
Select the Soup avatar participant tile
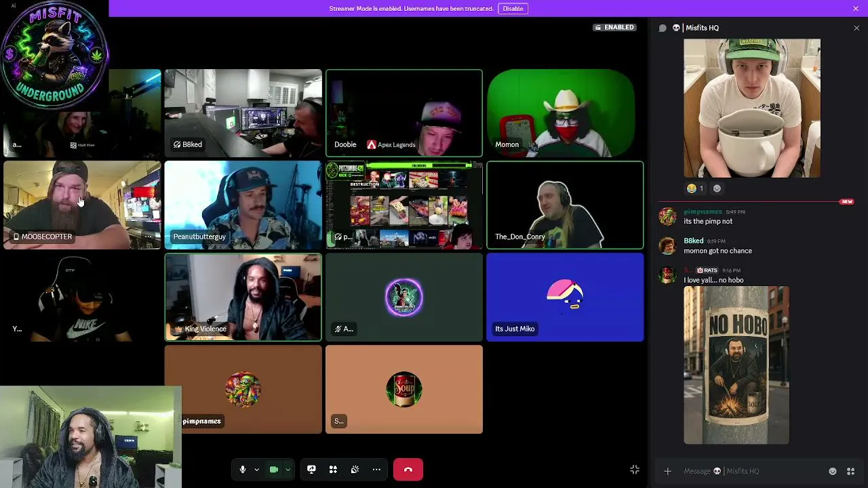point(404,390)
